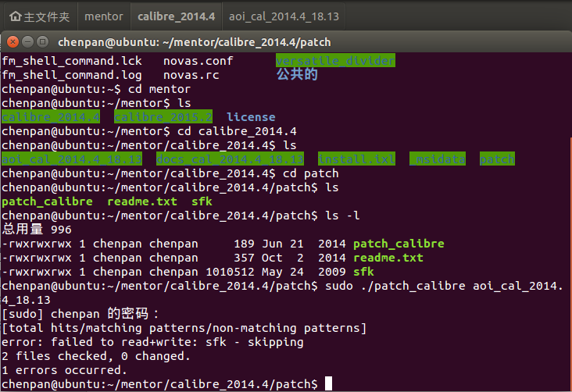Screen dimensions: 572x392
Task: Click readme.txt in short ls output
Action: coord(142,201)
